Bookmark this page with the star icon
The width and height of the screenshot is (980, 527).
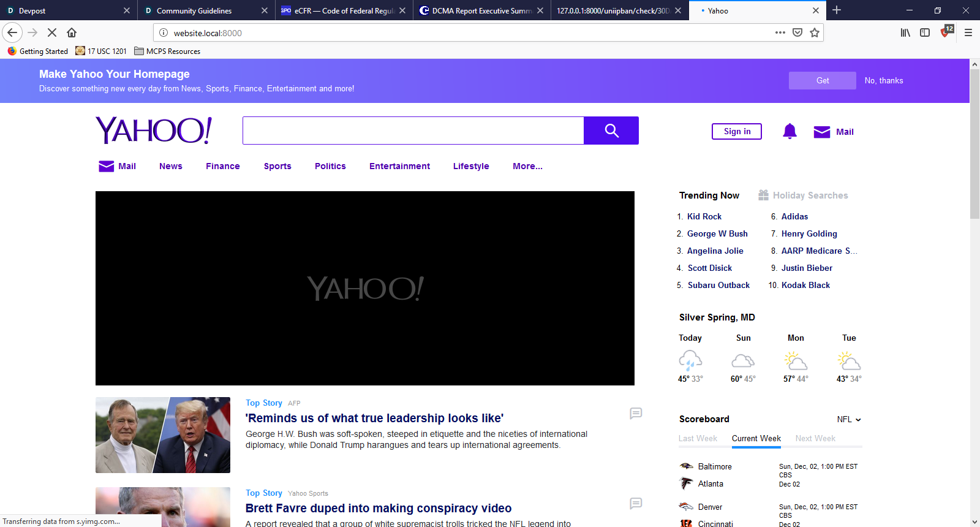point(815,32)
